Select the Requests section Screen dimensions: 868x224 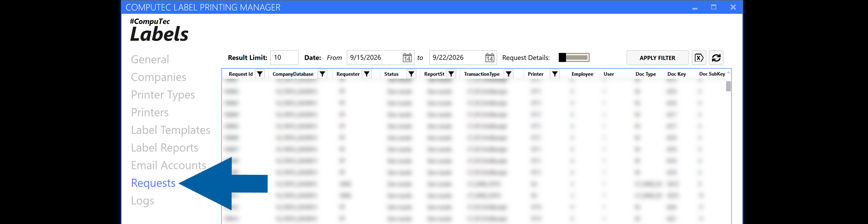pyautogui.click(x=153, y=183)
